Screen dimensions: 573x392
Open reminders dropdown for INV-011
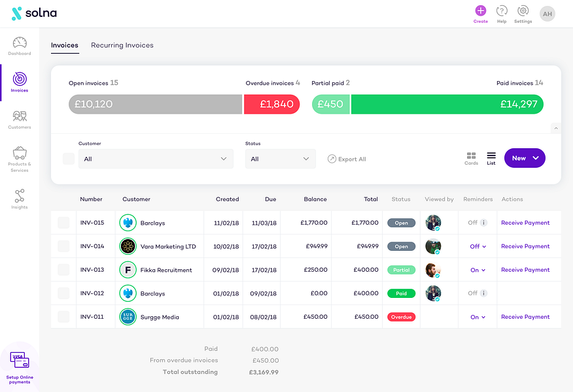click(x=478, y=317)
